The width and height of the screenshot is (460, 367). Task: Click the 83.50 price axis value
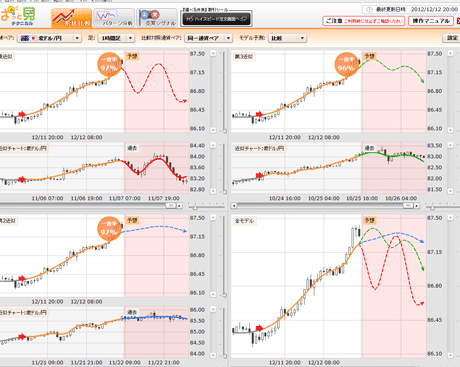(x=435, y=146)
